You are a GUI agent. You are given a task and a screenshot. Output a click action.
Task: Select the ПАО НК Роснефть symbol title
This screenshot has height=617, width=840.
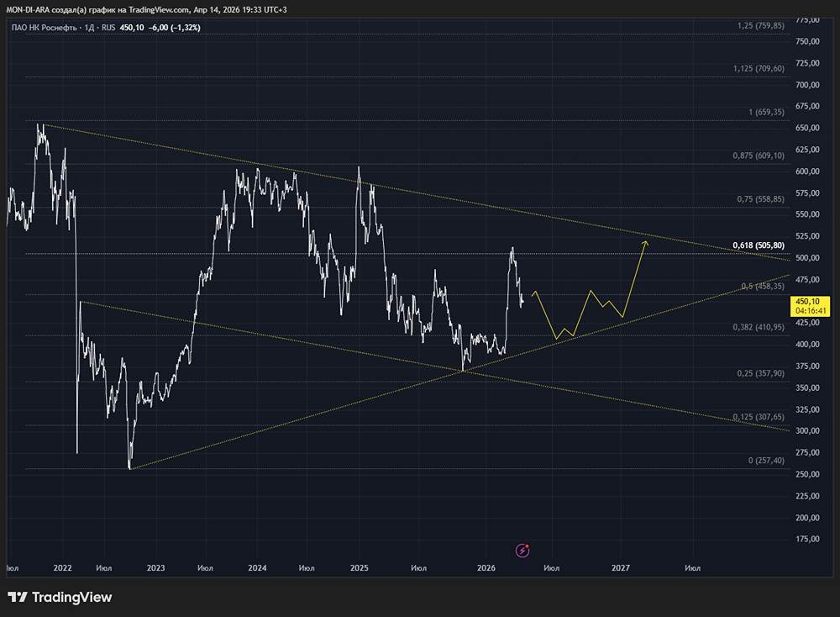tap(44, 28)
